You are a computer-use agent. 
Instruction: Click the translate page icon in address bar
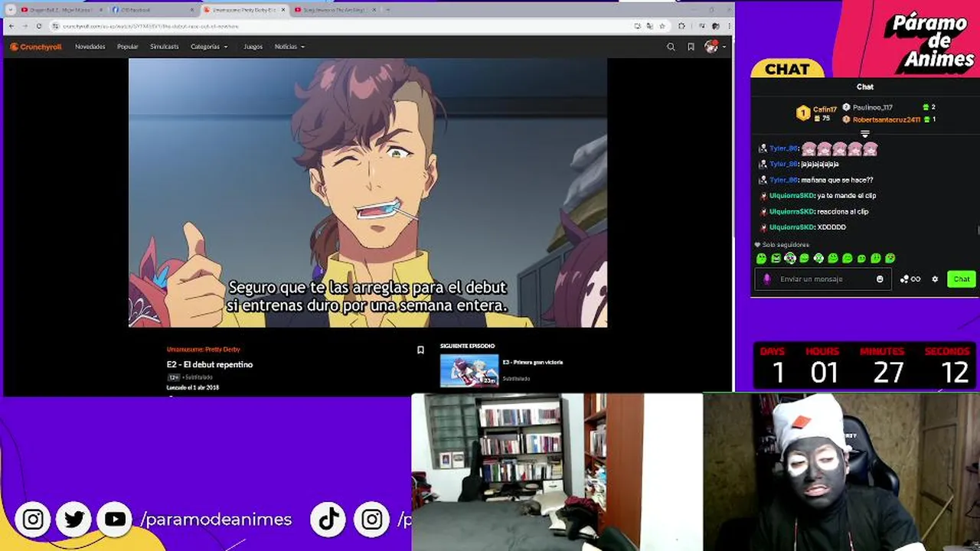tap(649, 26)
